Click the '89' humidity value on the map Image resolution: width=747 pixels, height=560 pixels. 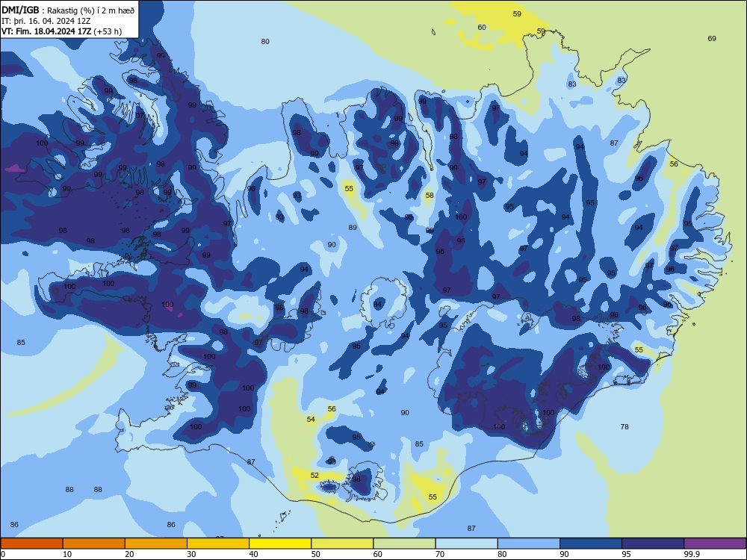[353, 228]
